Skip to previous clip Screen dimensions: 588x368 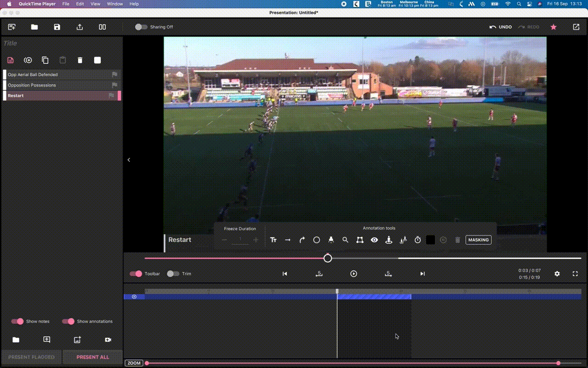coord(285,274)
